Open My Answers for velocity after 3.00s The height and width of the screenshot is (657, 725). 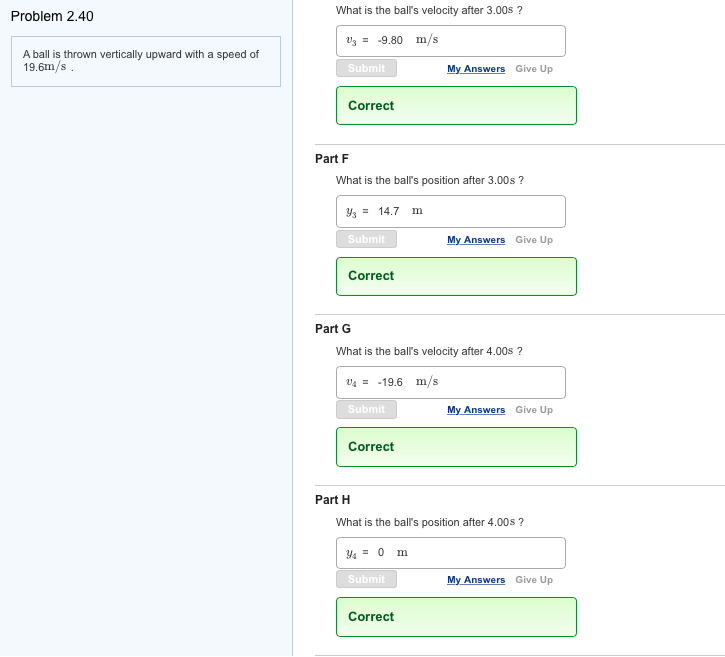476,69
